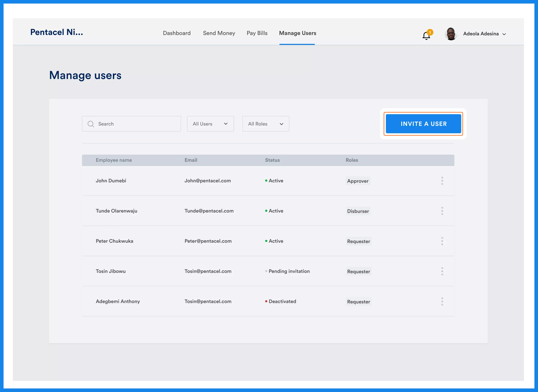Click the Tunde@pentacel.com email
Image resolution: width=538 pixels, height=392 pixels.
[x=209, y=211]
